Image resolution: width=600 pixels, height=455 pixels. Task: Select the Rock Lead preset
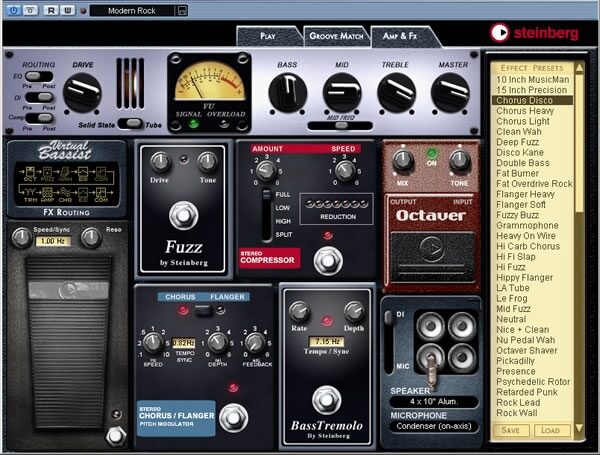[x=532, y=403]
